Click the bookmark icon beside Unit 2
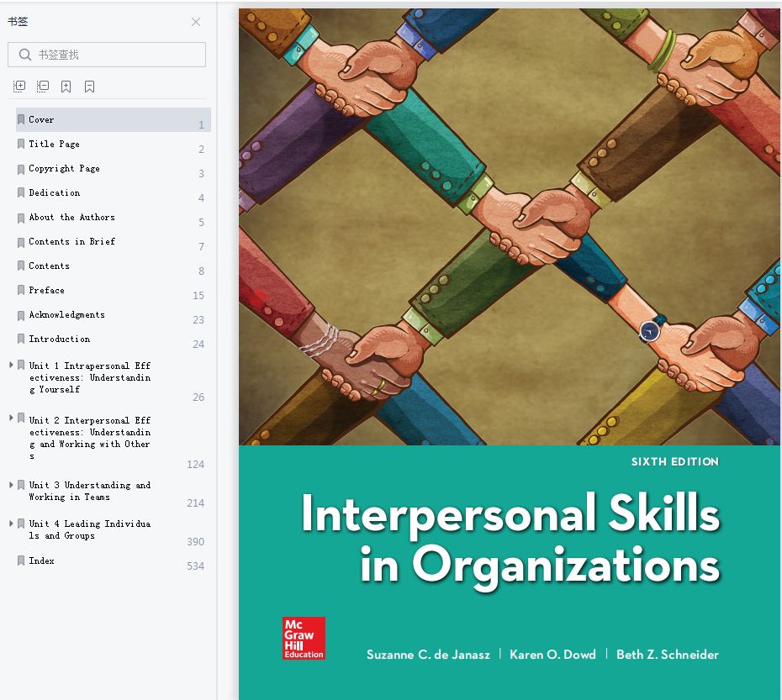This screenshot has height=700, width=782. (21, 418)
